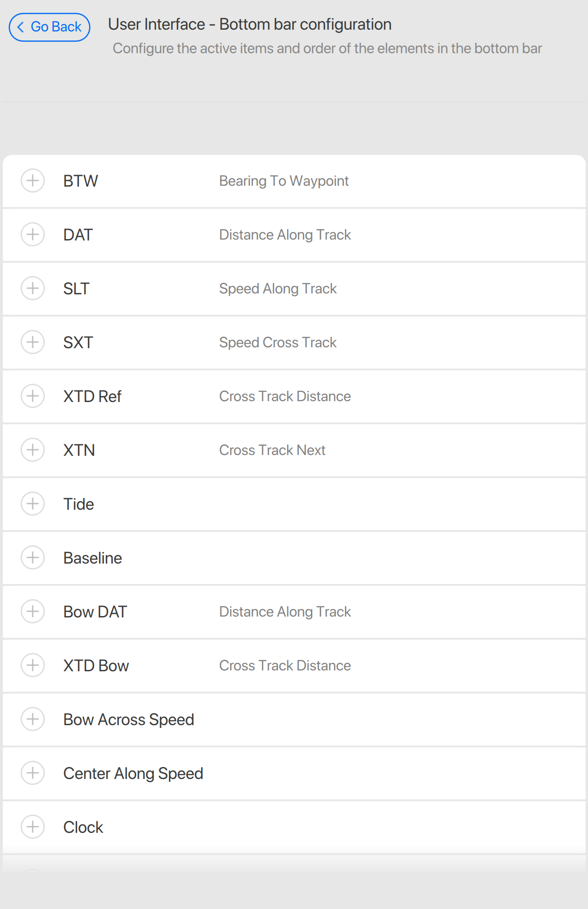This screenshot has height=909, width=588.
Task: Select the Bearing To Waypoint description
Action: tap(284, 181)
